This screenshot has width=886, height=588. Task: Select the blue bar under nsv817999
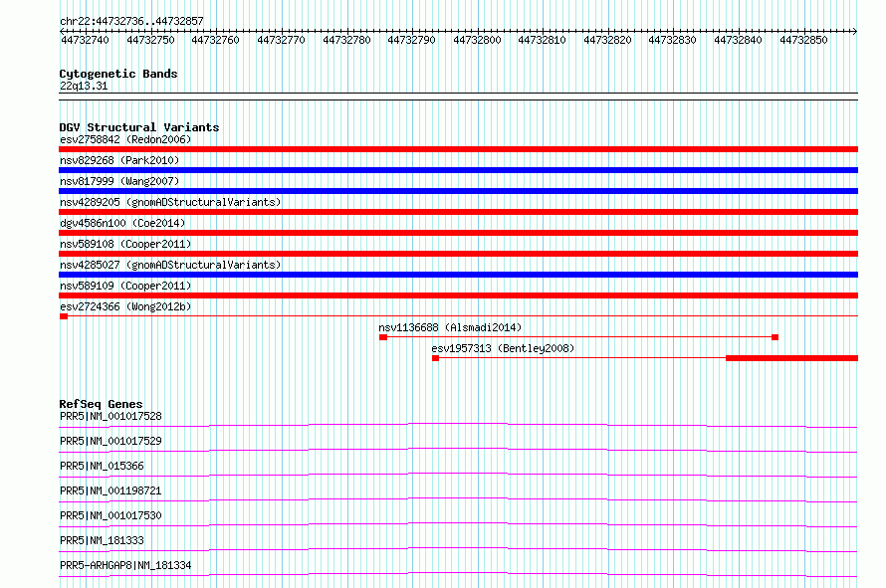point(458,191)
